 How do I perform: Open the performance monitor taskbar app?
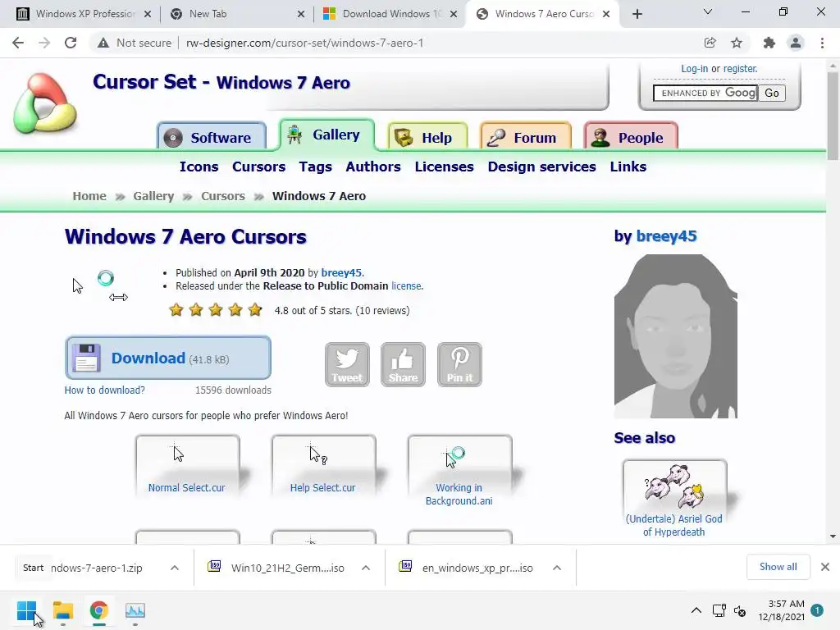pyautogui.click(x=135, y=610)
